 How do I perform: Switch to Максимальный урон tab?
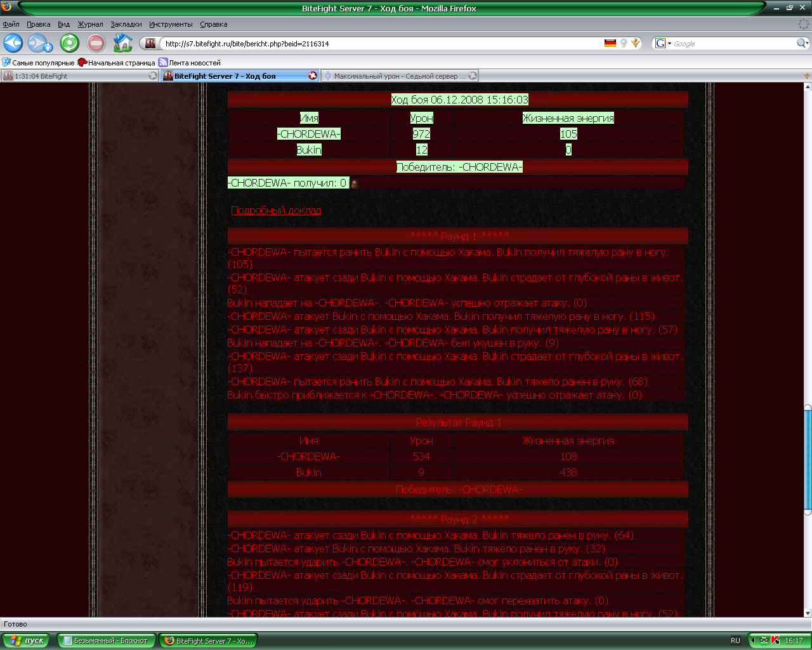click(398, 76)
